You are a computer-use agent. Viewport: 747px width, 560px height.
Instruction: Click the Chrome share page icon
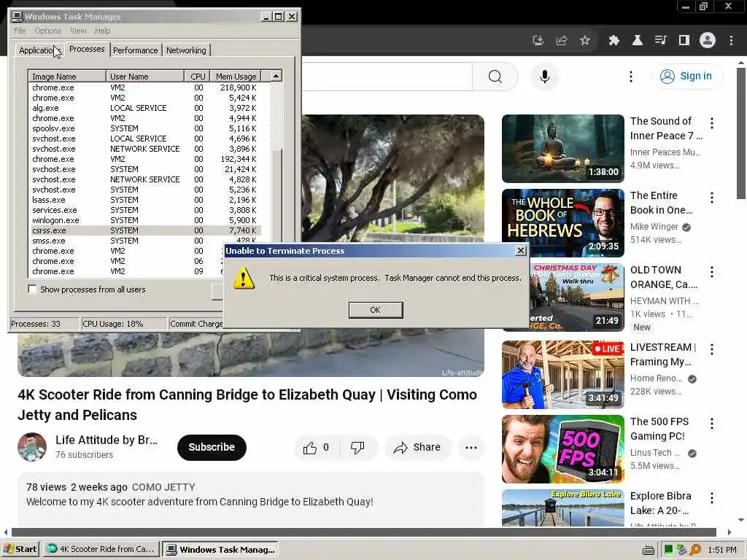point(562,41)
